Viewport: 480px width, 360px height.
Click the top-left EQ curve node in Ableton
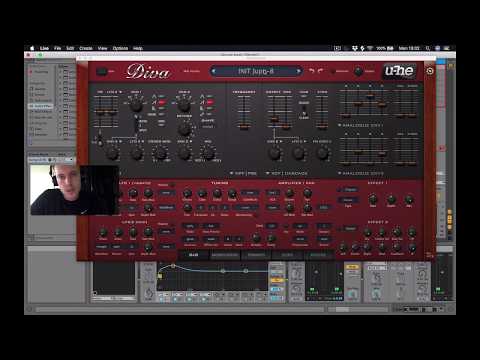[173, 266]
